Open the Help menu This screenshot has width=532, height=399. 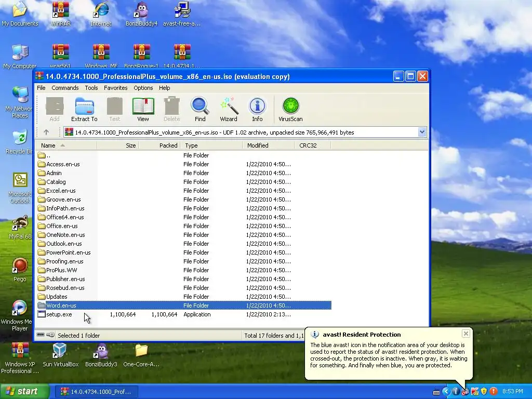point(165,88)
